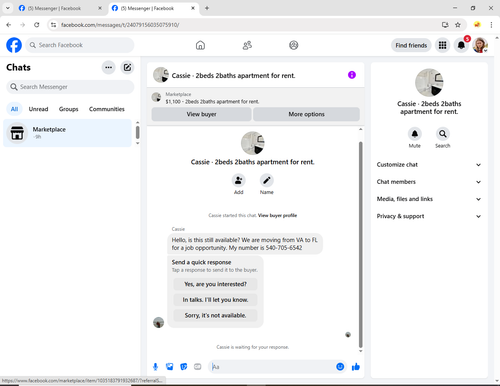Select the Groups chats filter
The height and width of the screenshot is (386, 500).
[x=68, y=109]
